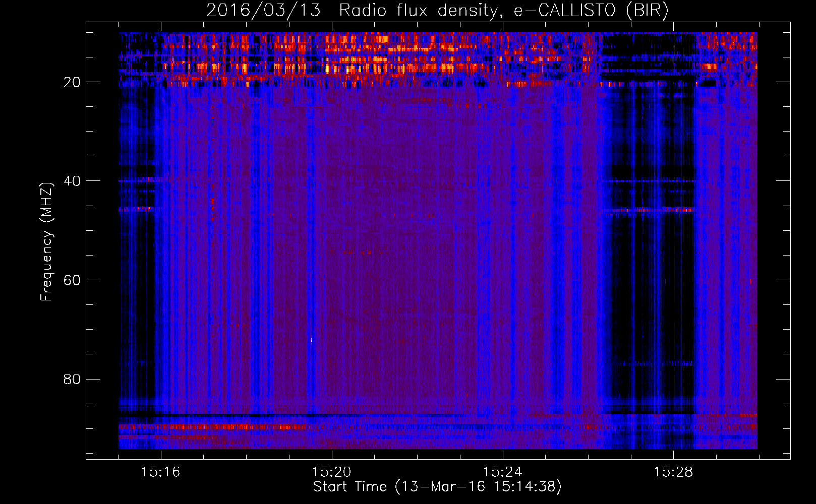The image size is (816, 504).
Task: Click the "20" frequency tick label
Action: click(72, 82)
